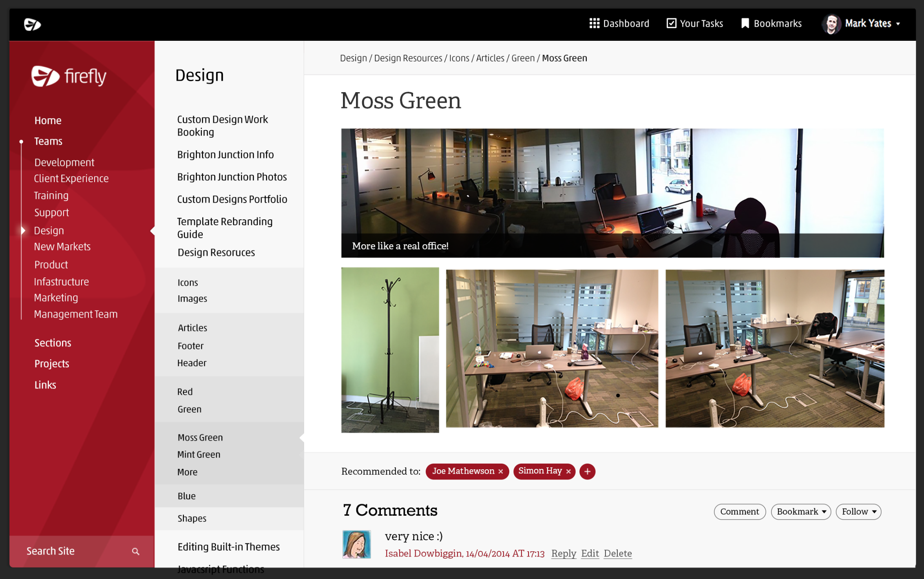Open the Infastructure team
Image resolution: width=924 pixels, height=579 pixels.
(62, 282)
